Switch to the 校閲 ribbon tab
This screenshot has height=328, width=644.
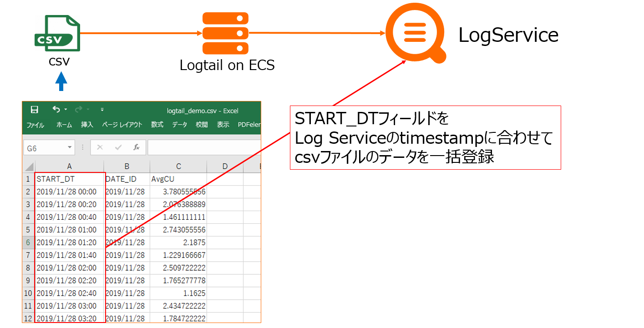202,125
